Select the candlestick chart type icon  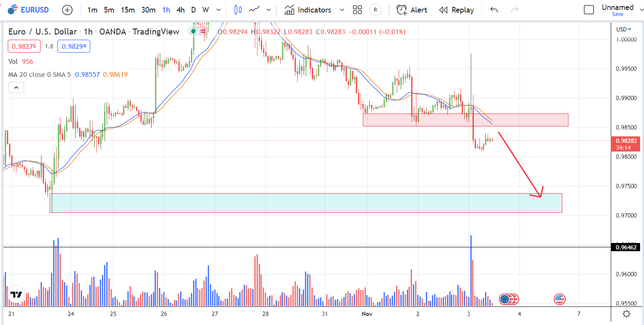238,9
